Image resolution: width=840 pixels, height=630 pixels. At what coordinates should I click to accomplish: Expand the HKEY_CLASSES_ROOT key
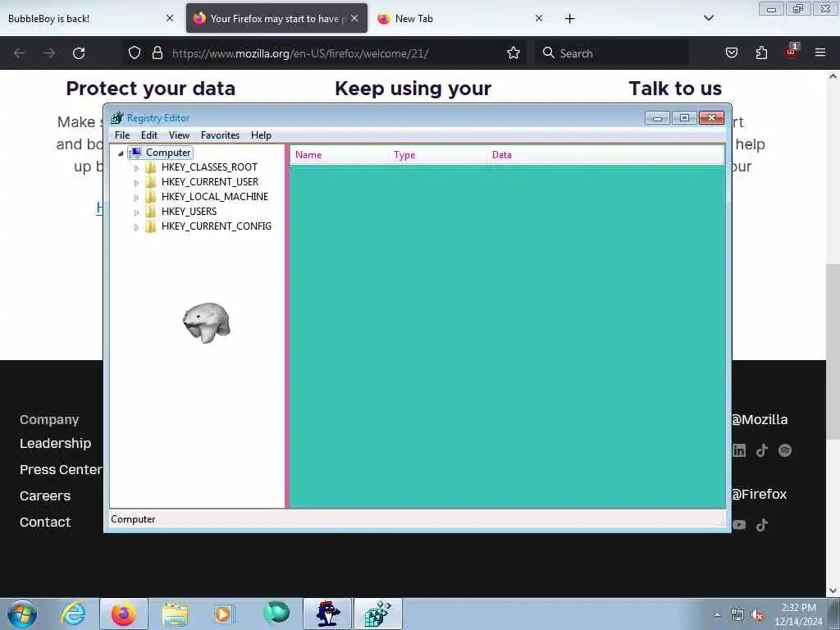tap(137, 168)
